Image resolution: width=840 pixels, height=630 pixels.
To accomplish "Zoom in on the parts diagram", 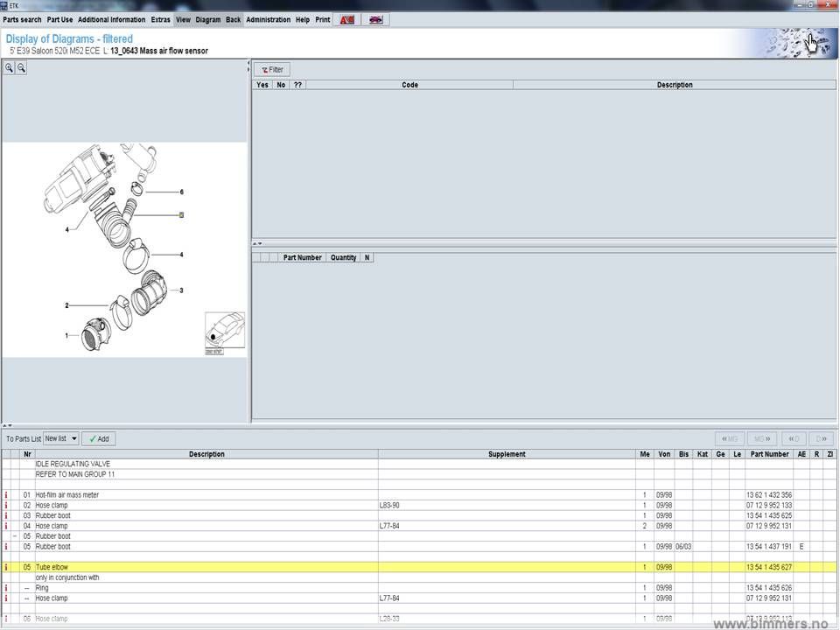I will 9,68.
